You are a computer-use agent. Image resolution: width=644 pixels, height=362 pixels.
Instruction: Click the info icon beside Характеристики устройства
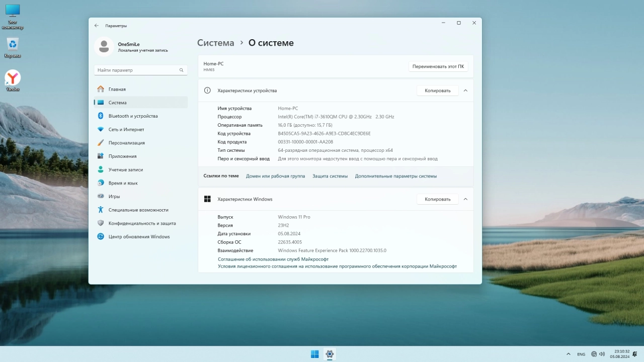207,90
